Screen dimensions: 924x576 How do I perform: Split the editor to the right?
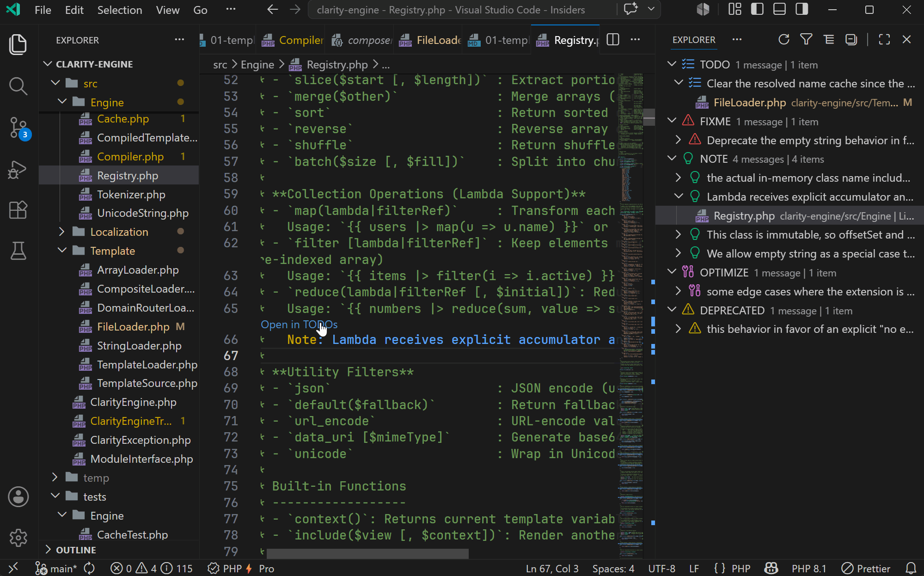click(613, 40)
